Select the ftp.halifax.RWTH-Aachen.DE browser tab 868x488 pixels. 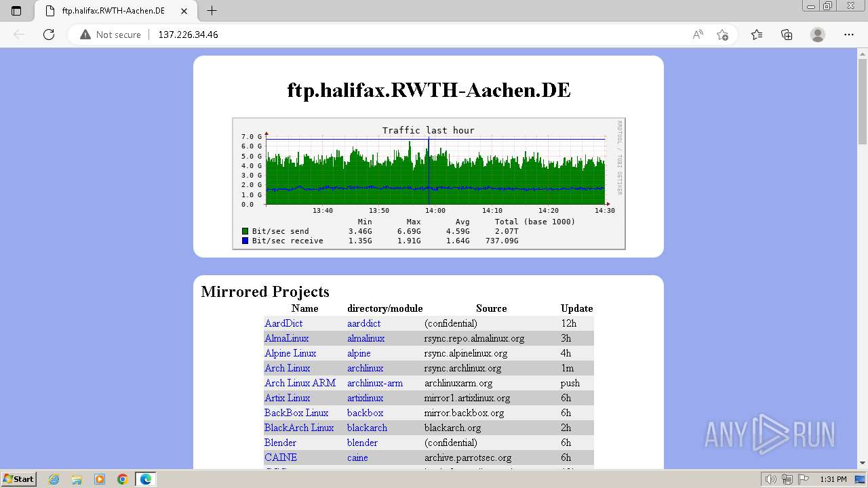115,11
